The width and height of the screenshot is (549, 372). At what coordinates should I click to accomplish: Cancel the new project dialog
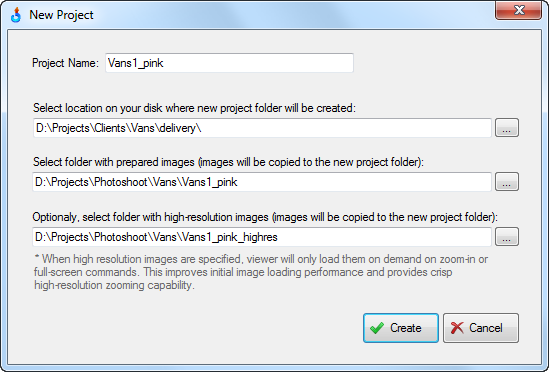click(481, 328)
